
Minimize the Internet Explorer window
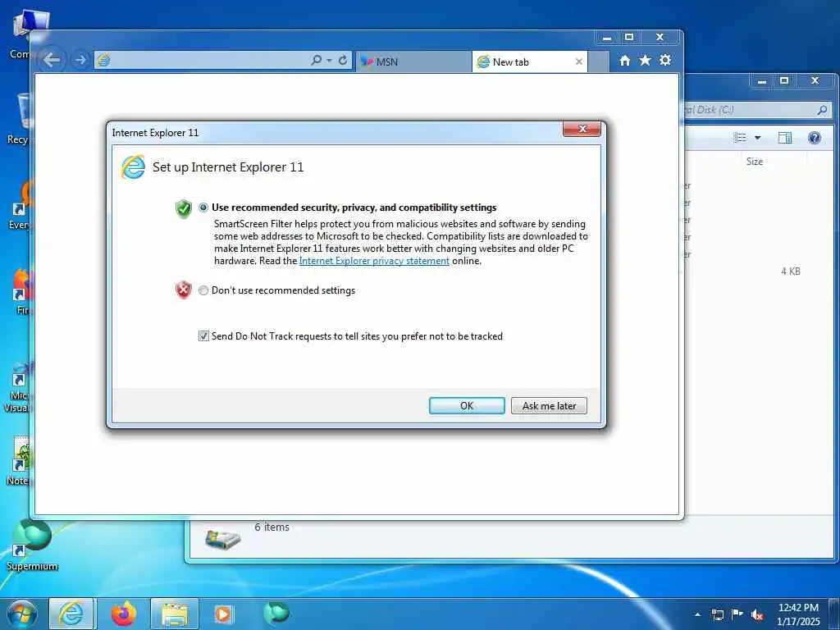[x=607, y=38]
